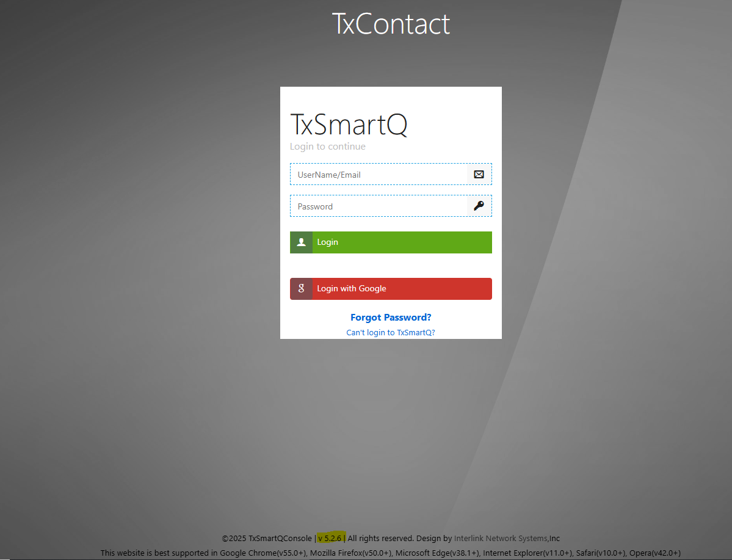Click the envelope icon beside UserName/Email
Viewport: 732px width, 560px height.
(479, 174)
